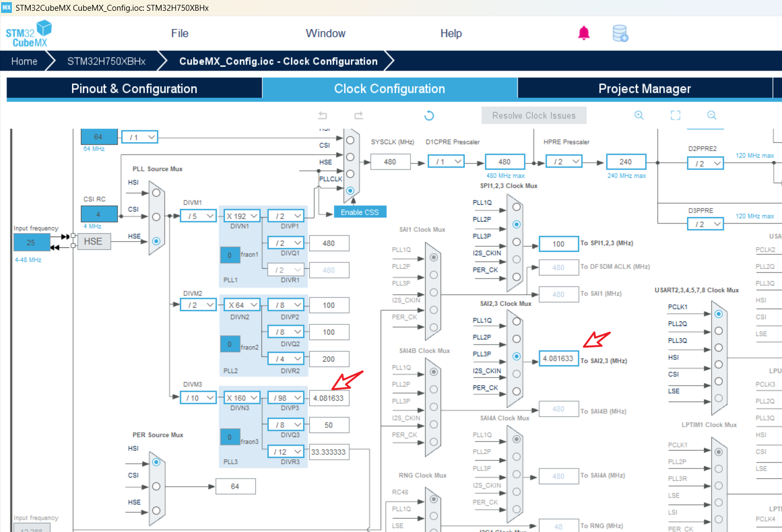782x532 pixels.
Task: Open the DIVM3 /10 dropdown
Action: (x=199, y=398)
